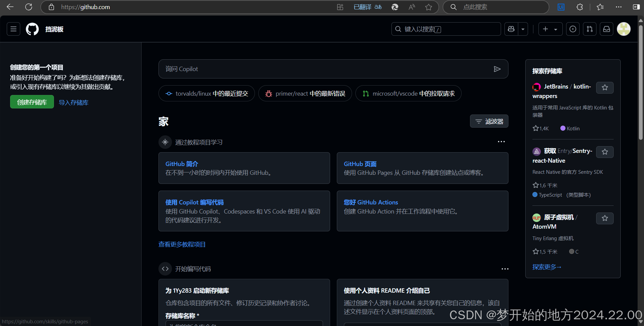The width and height of the screenshot is (644, 326).
Task: Click the purple Kotlin language dot
Action: coord(562,128)
